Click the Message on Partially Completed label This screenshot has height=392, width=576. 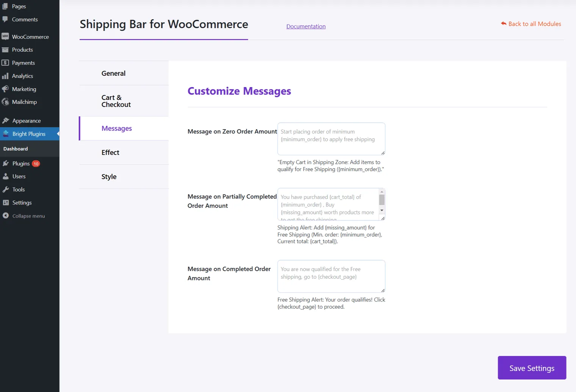coord(232,201)
